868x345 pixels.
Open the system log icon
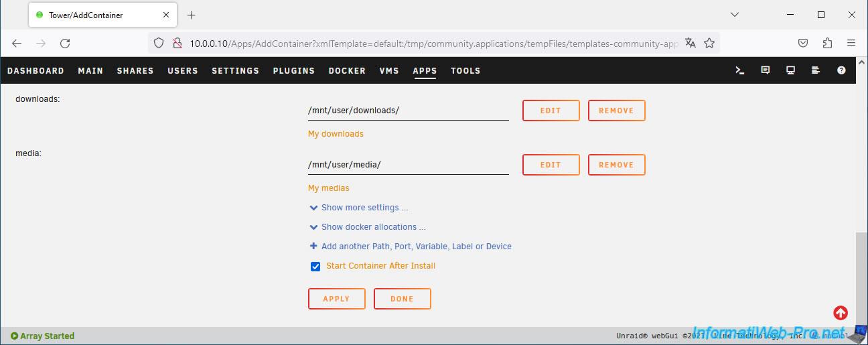pyautogui.click(x=815, y=70)
